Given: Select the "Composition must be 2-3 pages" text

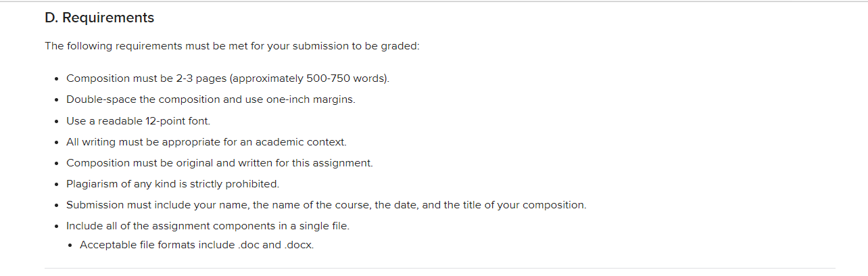Looking at the screenshot, I should [146, 78].
